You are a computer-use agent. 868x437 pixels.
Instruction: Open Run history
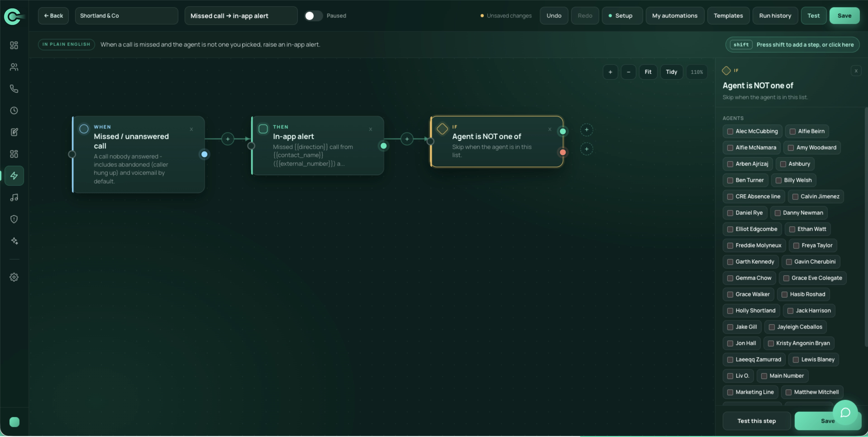pos(775,16)
